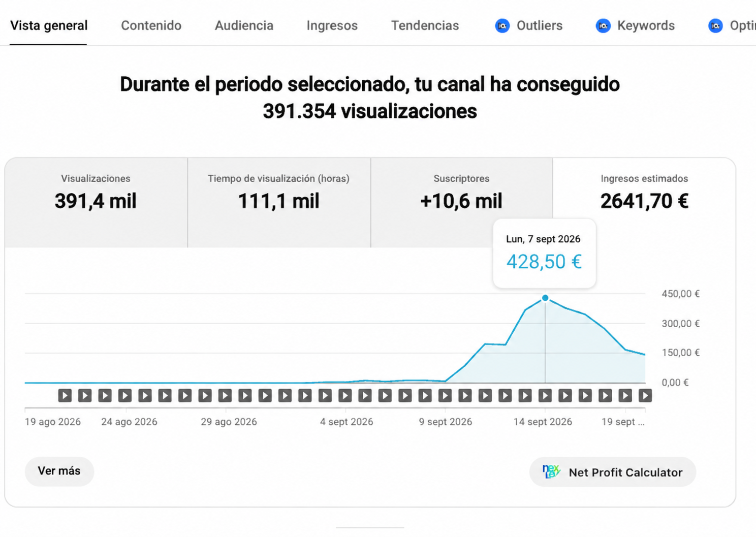The image size is (756, 537).
Task: Click the highlighted data point on the revenue chart
Action: pyautogui.click(x=545, y=298)
